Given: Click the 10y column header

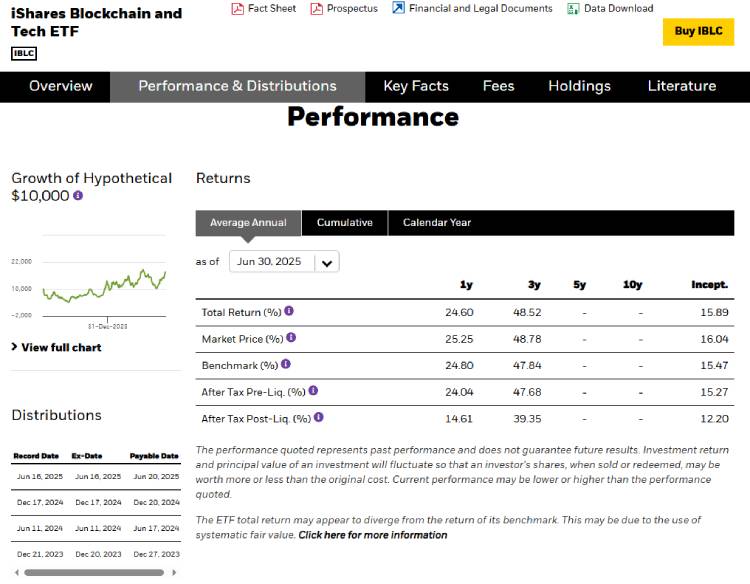Looking at the screenshot, I should [632, 285].
